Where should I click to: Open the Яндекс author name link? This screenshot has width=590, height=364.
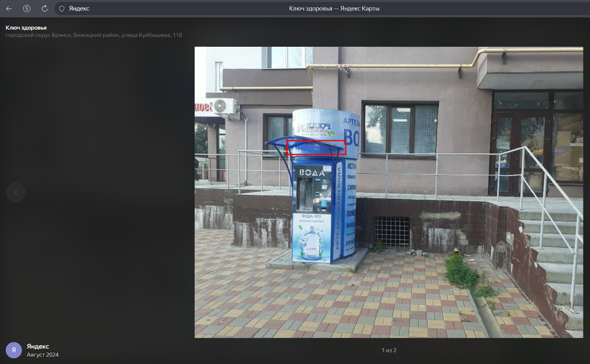pos(38,346)
